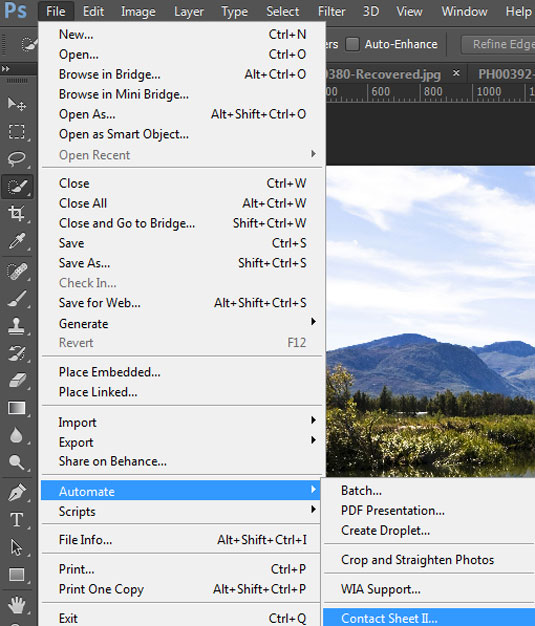Select the Clone Stamp tool
The width and height of the screenshot is (535, 626).
coord(16,326)
